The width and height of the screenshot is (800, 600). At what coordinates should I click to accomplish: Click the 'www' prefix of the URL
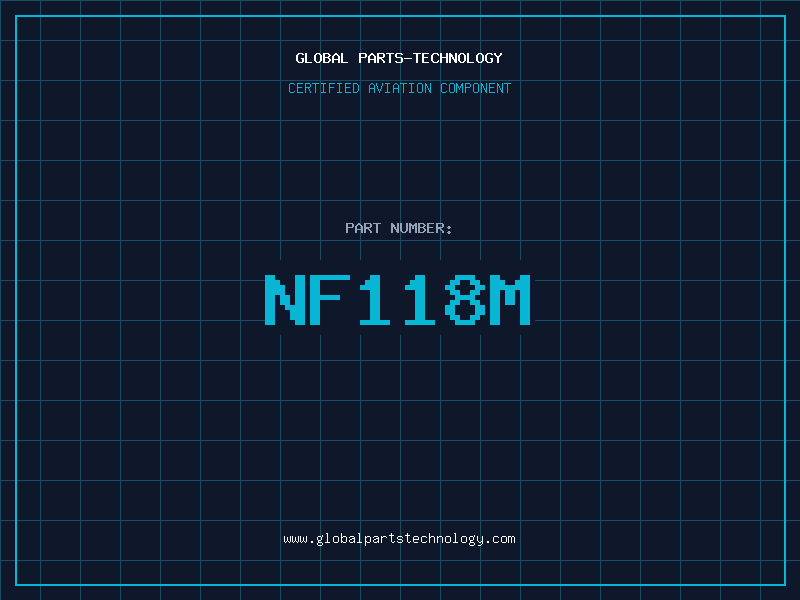click(x=294, y=539)
